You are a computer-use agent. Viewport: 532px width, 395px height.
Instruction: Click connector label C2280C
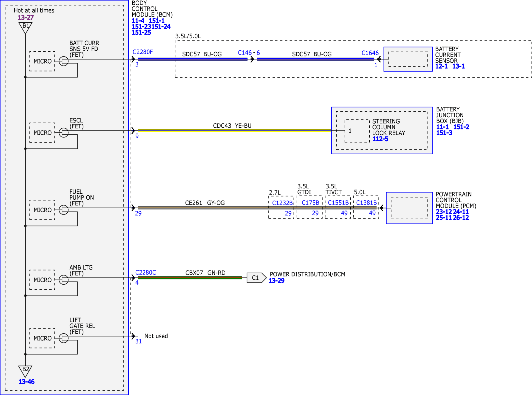(x=146, y=272)
